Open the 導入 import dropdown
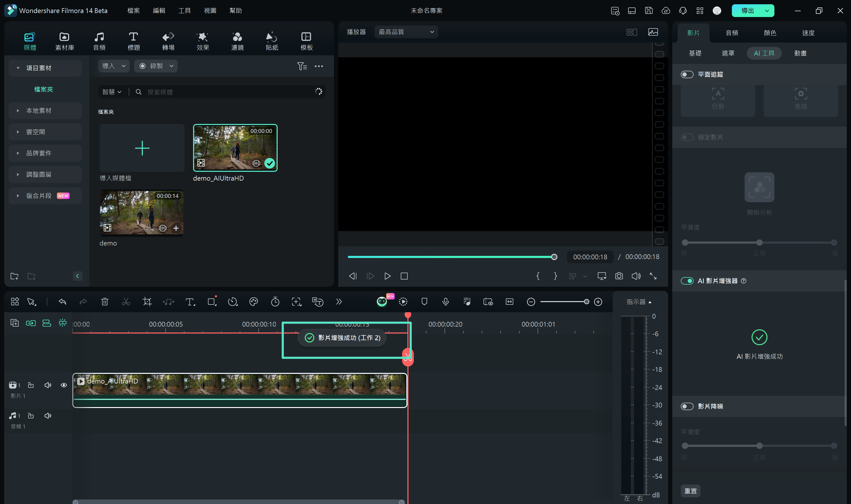 coord(114,66)
